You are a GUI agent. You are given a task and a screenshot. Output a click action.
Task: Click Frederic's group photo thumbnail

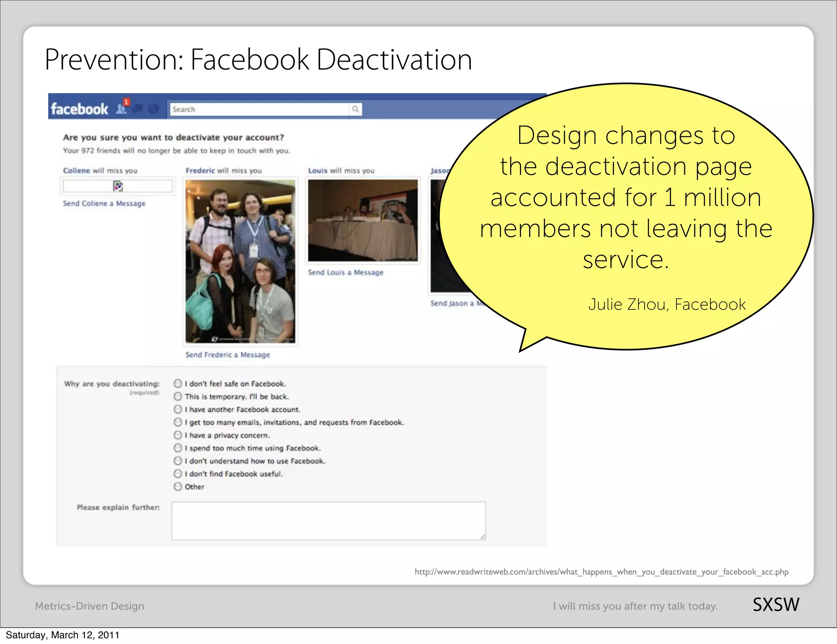240,262
